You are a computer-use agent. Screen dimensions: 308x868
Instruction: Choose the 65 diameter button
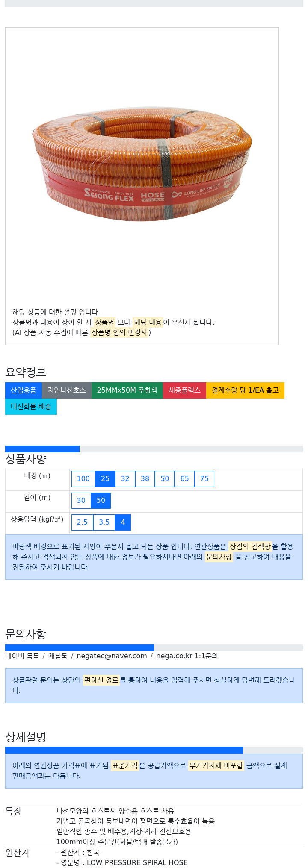coord(184,479)
